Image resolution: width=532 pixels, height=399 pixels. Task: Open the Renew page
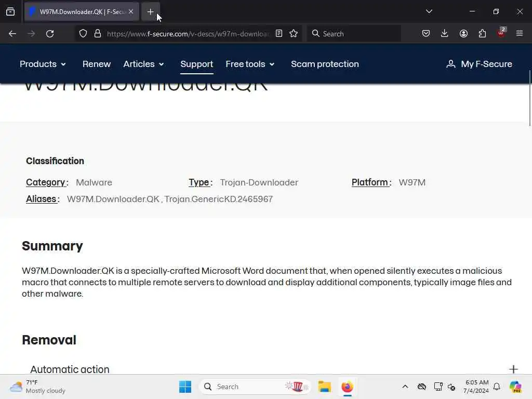97,64
